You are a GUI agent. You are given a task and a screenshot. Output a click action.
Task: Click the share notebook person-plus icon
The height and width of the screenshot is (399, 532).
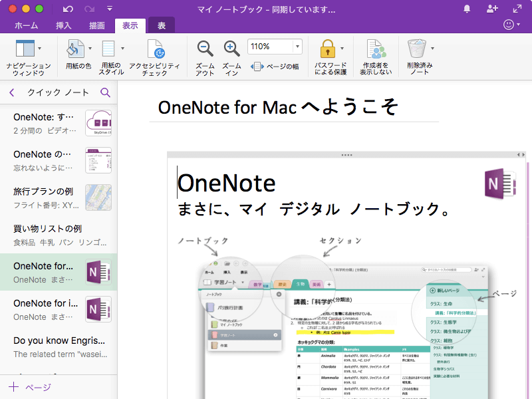tap(492, 9)
